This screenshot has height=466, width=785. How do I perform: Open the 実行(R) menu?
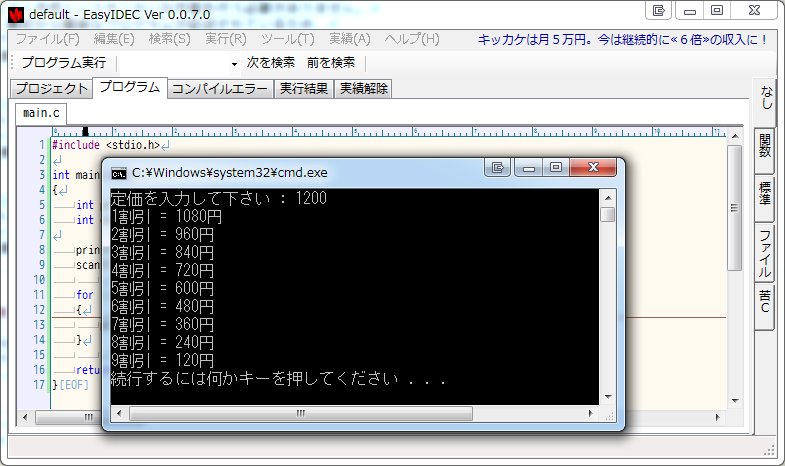[226, 39]
